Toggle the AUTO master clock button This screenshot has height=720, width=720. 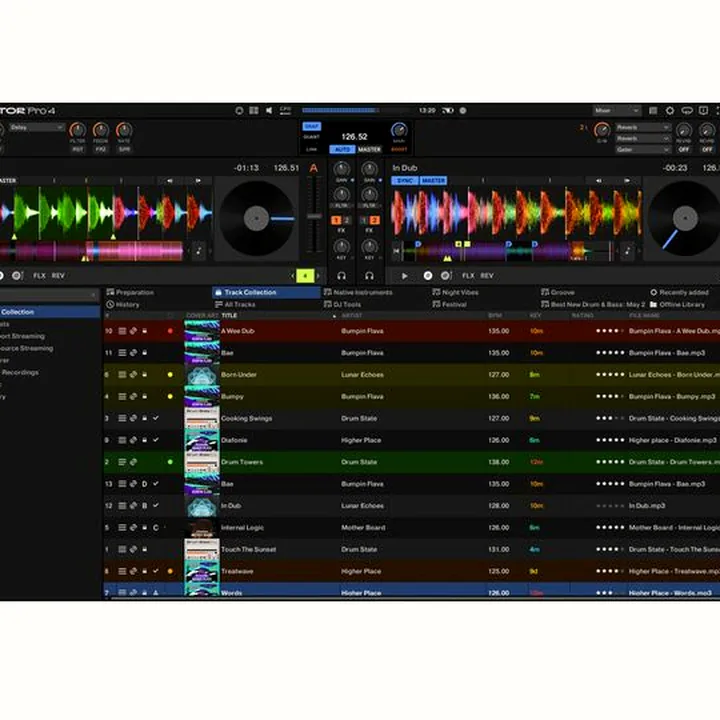pos(342,149)
